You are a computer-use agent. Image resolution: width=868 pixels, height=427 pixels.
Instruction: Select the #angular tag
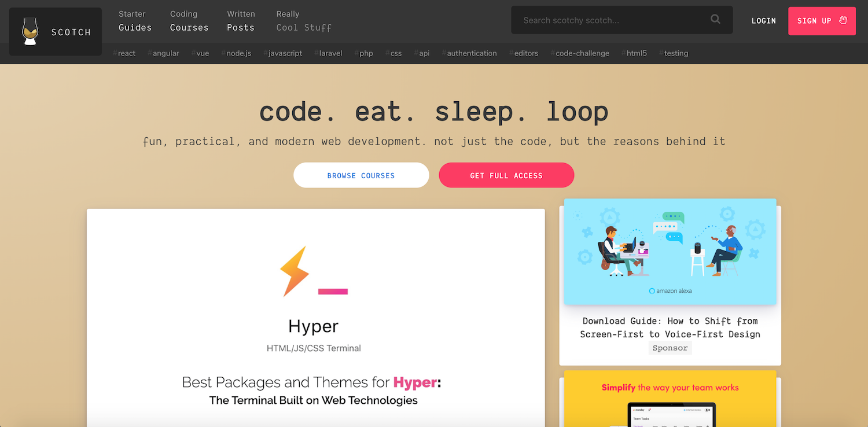(164, 53)
